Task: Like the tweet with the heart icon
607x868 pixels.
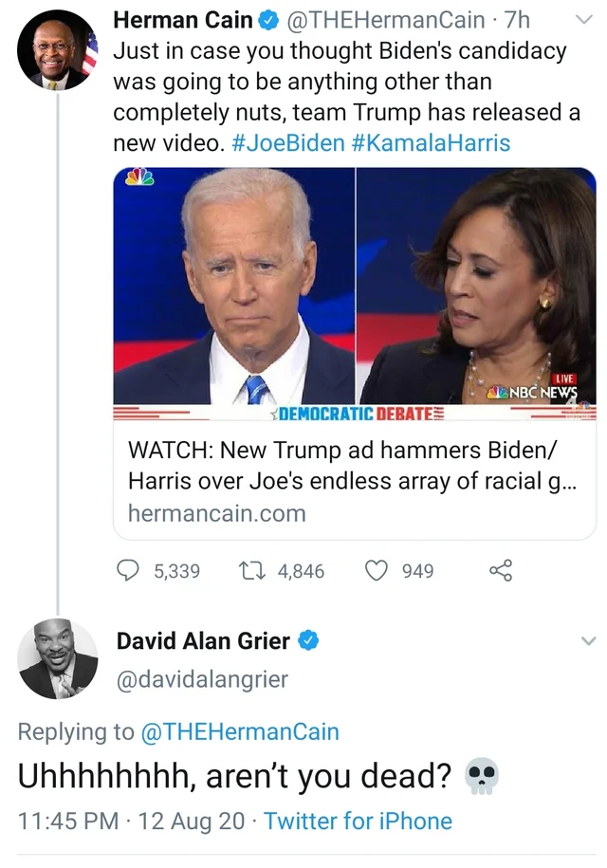Action: tap(377, 570)
